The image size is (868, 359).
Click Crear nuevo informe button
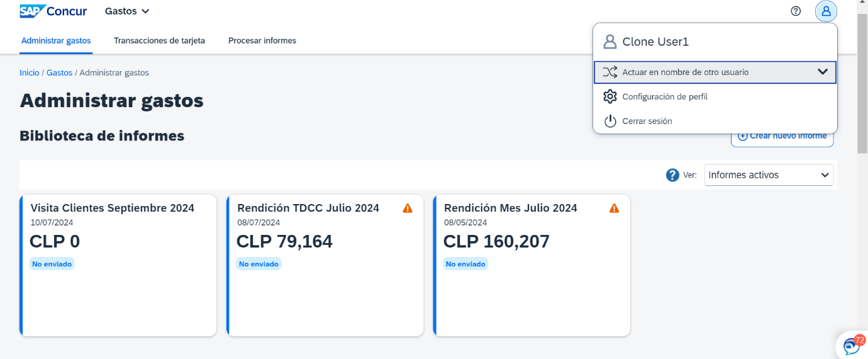click(x=782, y=136)
